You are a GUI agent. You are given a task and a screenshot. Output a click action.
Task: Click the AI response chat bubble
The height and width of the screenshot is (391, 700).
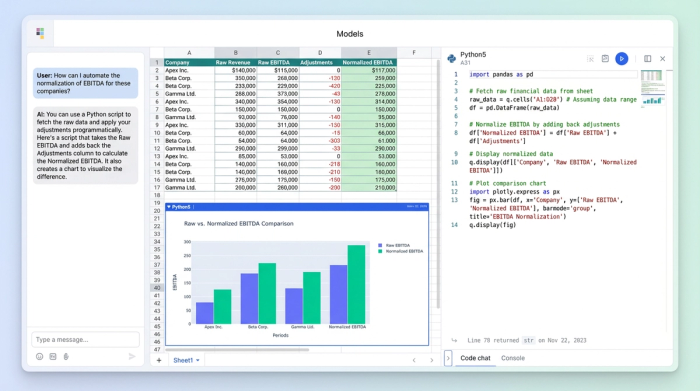click(x=85, y=146)
